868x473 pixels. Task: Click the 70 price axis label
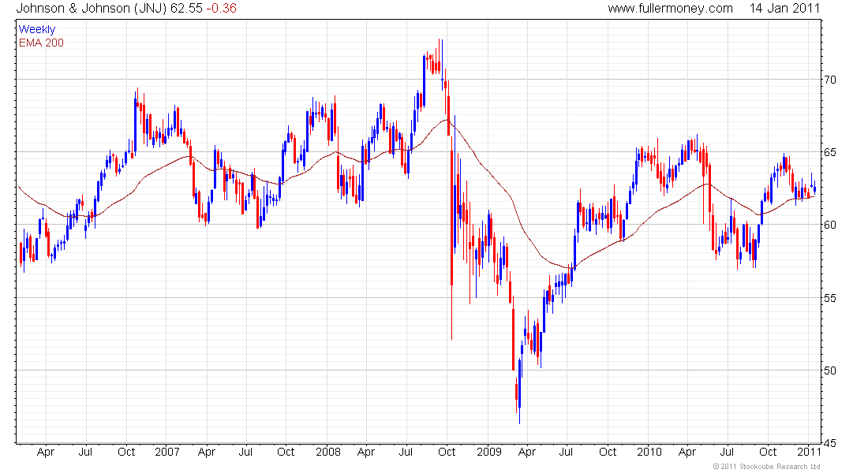830,80
